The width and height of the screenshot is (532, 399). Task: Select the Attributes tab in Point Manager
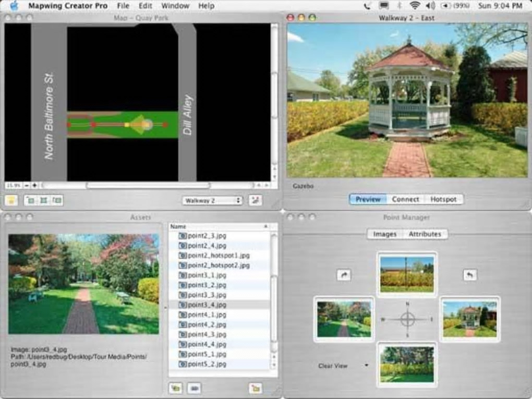point(425,234)
